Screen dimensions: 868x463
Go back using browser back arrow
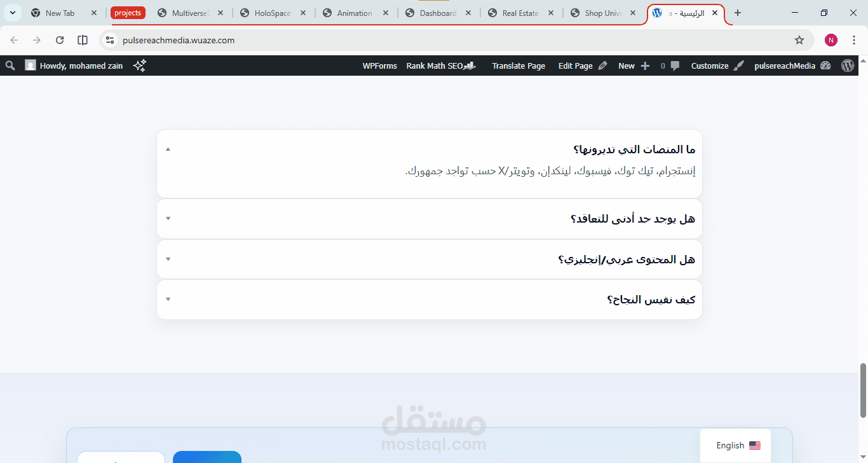(14, 40)
